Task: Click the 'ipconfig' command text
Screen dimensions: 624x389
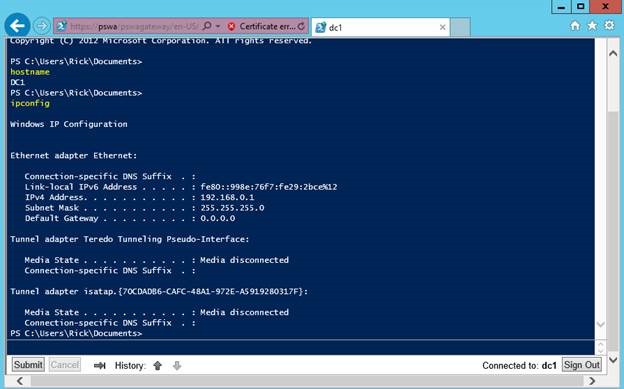Action: pos(30,104)
